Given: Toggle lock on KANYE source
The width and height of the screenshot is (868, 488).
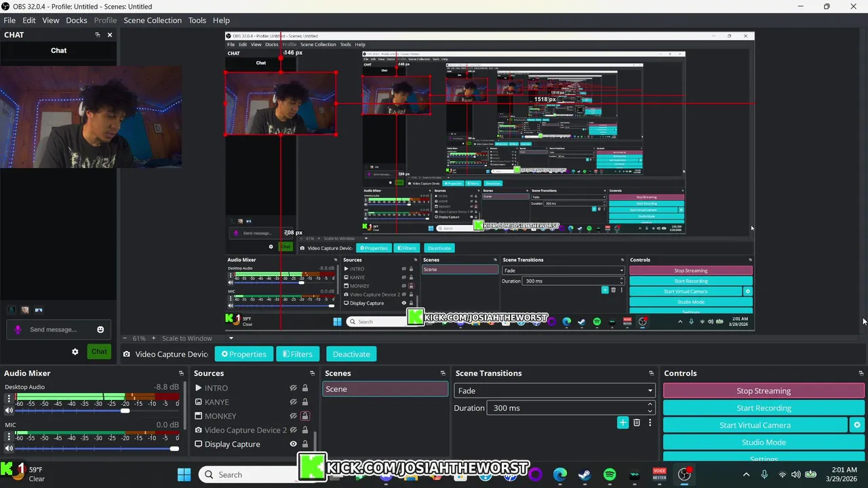Looking at the screenshot, I should pos(305,402).
